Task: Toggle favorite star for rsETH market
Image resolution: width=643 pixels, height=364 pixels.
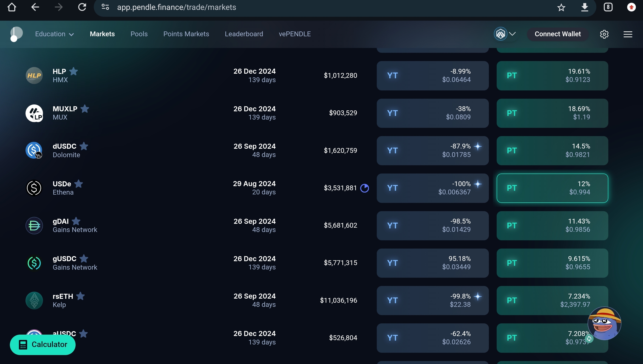Action: [x=80, y=296]
